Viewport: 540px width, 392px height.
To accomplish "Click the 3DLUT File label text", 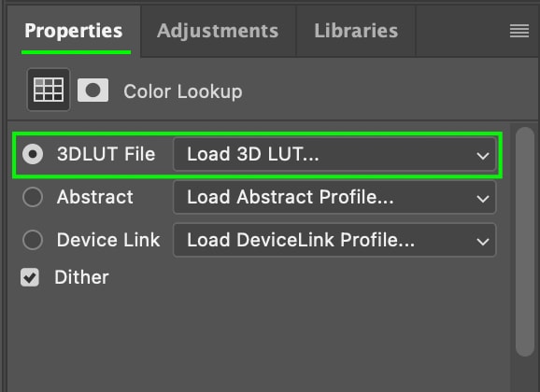I will click(107, 154).
